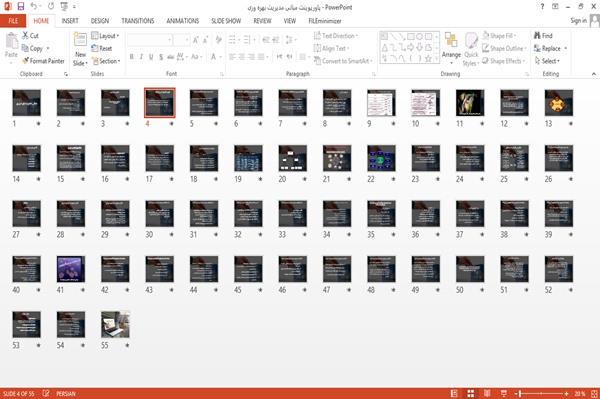This screenshot has height=399, width=600.
Task: Click Slide Sorter view icon in status bar
Action: coord(471,393)
